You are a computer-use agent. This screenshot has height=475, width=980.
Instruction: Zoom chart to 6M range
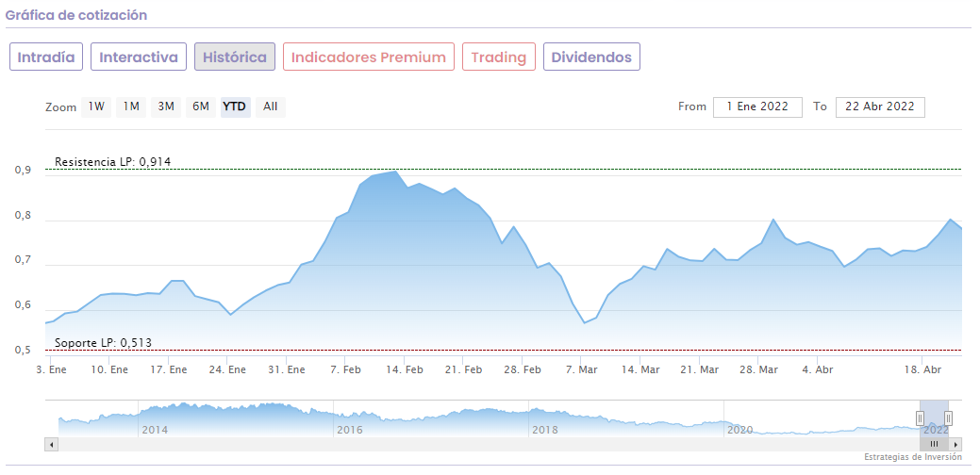(x=201, y=106)
